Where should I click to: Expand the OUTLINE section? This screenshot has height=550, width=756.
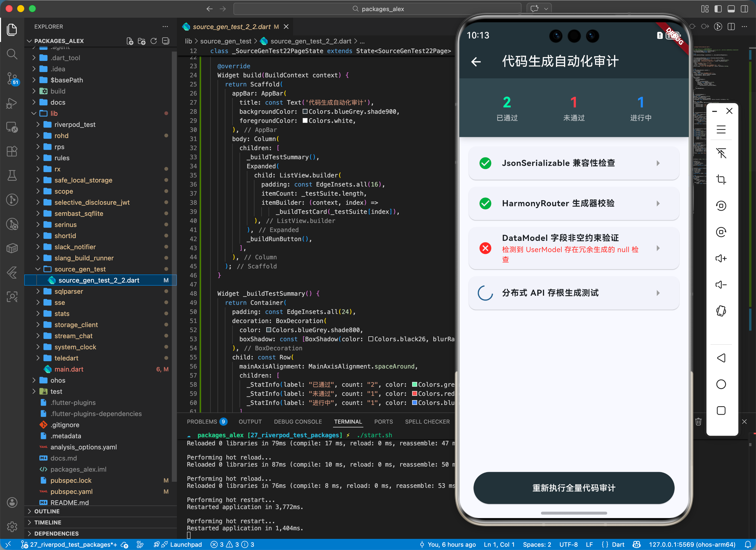tap(47, 511)
